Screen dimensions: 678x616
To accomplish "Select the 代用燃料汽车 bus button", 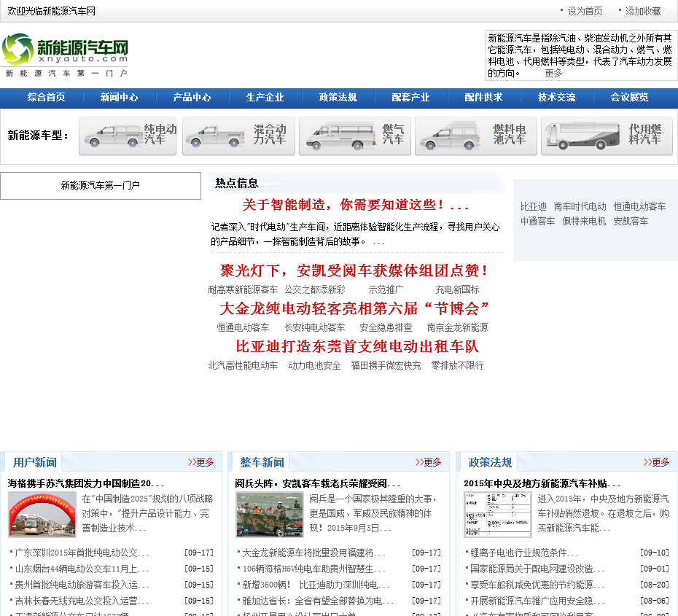I will coord(607,136).
